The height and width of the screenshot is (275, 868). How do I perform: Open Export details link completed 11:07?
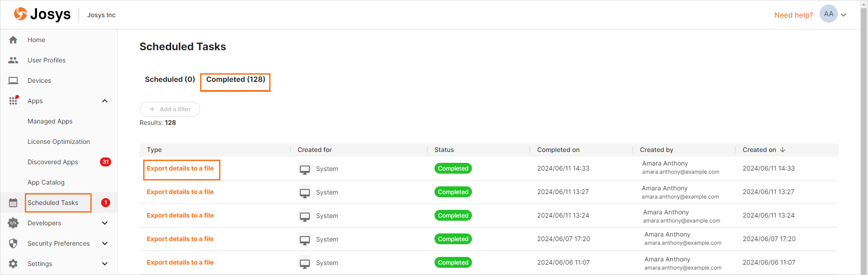(180, 262)
